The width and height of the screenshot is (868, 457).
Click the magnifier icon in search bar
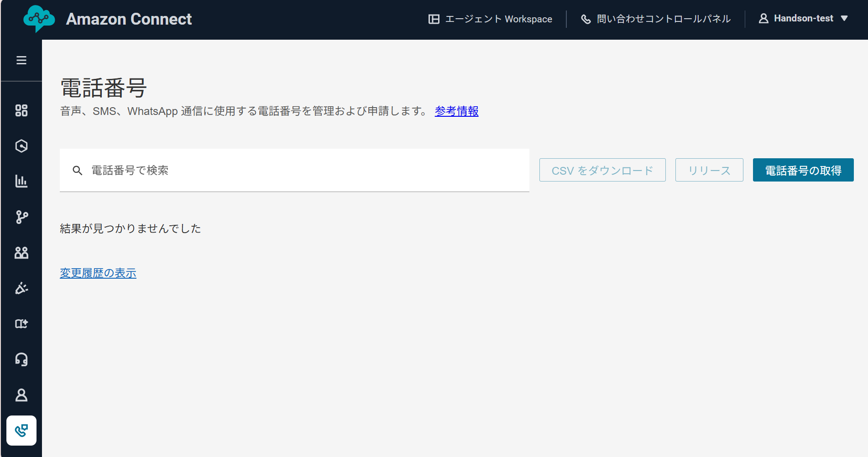[x=78, y=170]
